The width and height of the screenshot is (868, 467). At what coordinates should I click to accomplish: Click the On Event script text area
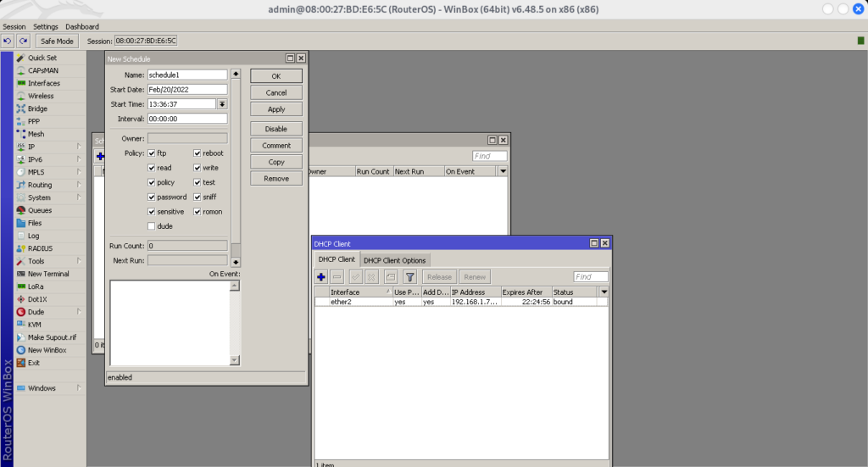tap(170, 323)
